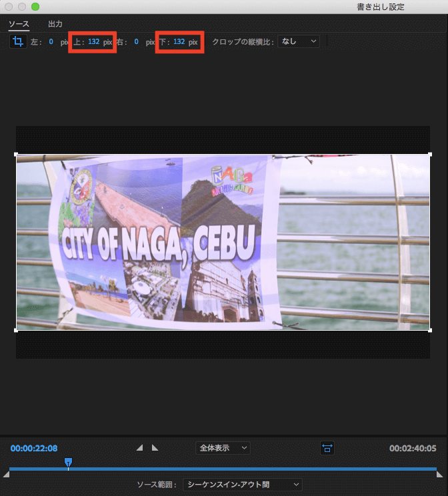Set out point with right triangle marker

click(x=155, y=447)
